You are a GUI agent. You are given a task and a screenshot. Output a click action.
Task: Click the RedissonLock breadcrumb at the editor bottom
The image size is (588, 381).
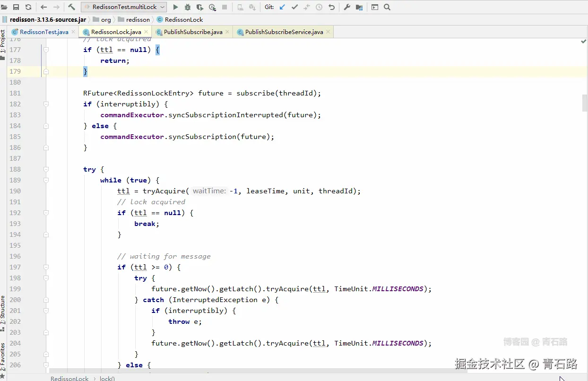(69, 378)
